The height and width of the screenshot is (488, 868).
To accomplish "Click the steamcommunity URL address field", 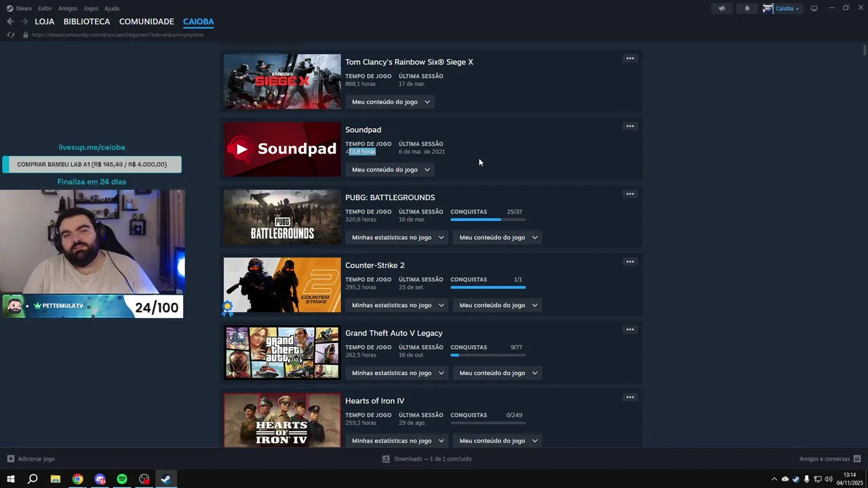I will pyautogui.click(x=117, y=35).
